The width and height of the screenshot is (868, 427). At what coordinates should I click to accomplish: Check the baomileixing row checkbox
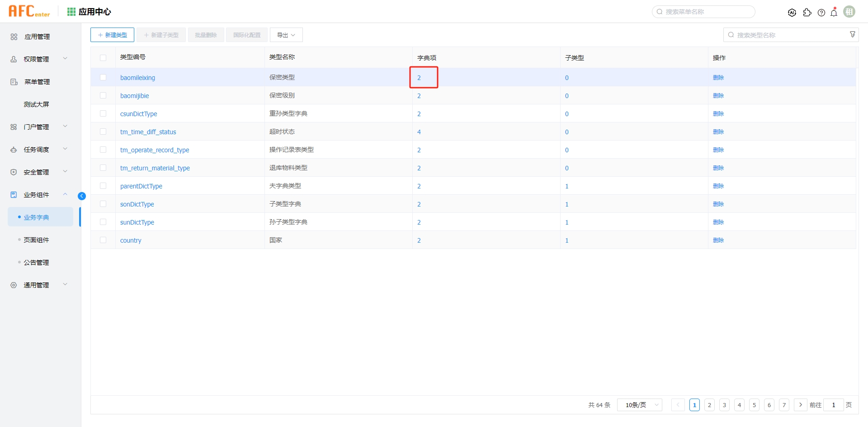pyautogui.click(x=103, y=77)
